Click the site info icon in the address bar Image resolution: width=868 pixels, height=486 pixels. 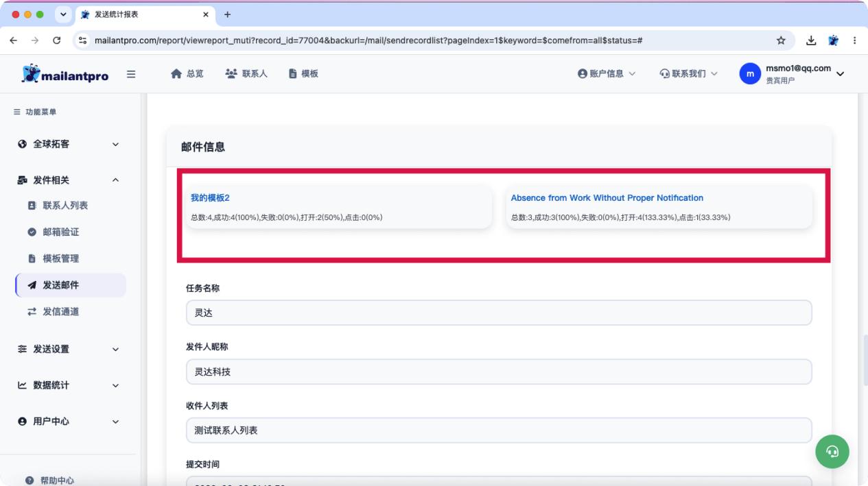[x=83, y=40]
